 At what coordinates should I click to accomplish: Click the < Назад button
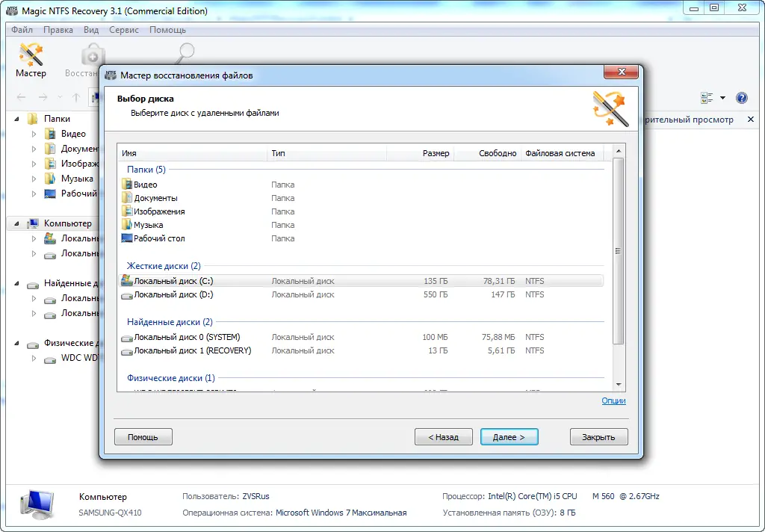[x=444, y=437]
